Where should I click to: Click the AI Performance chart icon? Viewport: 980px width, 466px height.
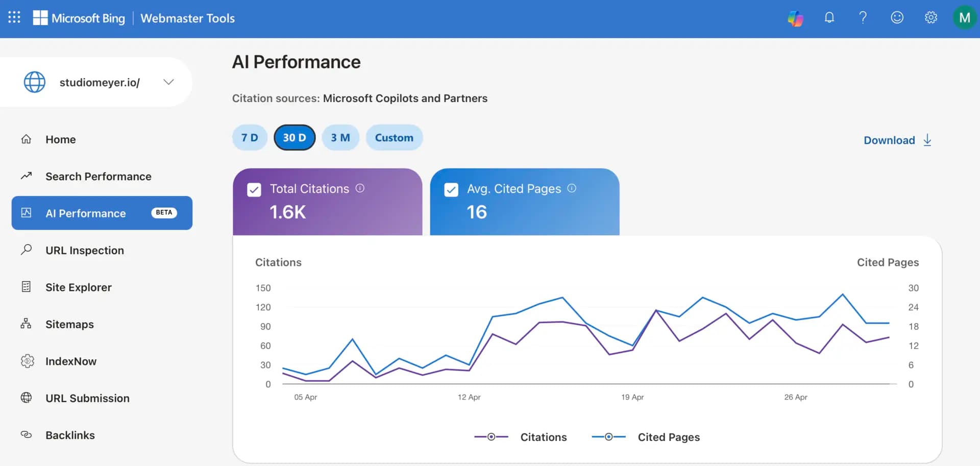pyautogui.click(x=26, y=212)
